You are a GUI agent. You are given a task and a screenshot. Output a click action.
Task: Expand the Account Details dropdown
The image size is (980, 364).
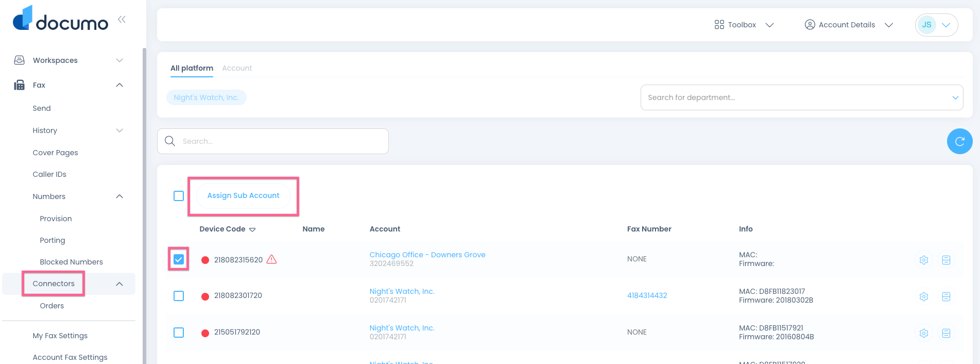click(x=848, y=25)
